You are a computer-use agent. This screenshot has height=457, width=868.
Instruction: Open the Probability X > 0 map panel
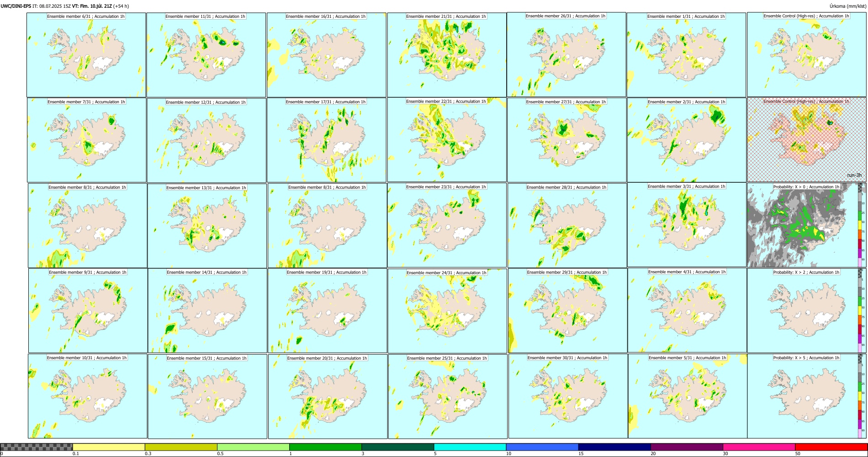[803, 225]
